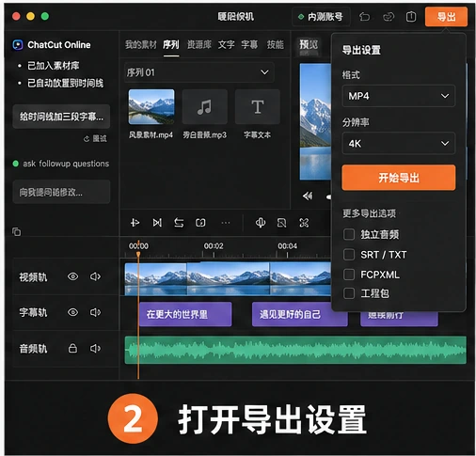476x456 pixels.
Task: Click the 00:04 mark on the timeline ruler
Action: (x=287, y=246)
